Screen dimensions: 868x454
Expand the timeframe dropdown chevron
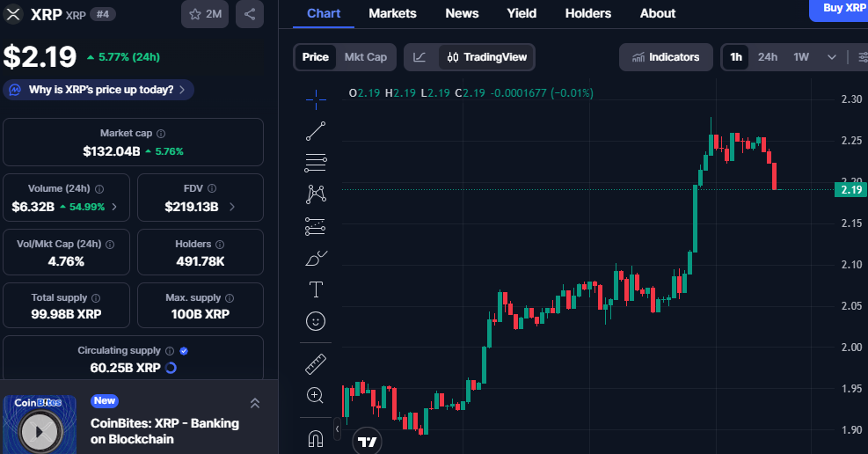(831, 57)
